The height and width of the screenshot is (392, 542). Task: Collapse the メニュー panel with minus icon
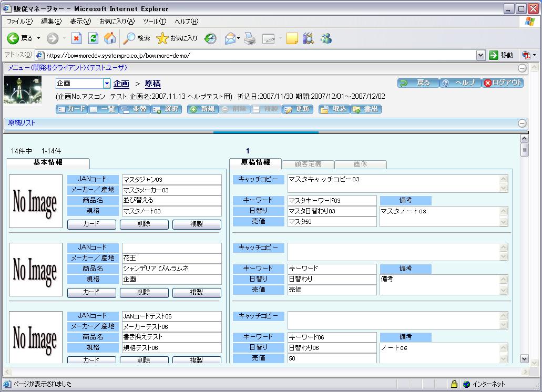click(522, 68)
